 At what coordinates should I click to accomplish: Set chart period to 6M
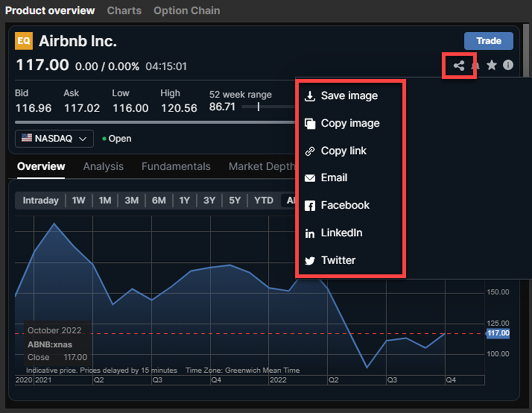(159, 200)
